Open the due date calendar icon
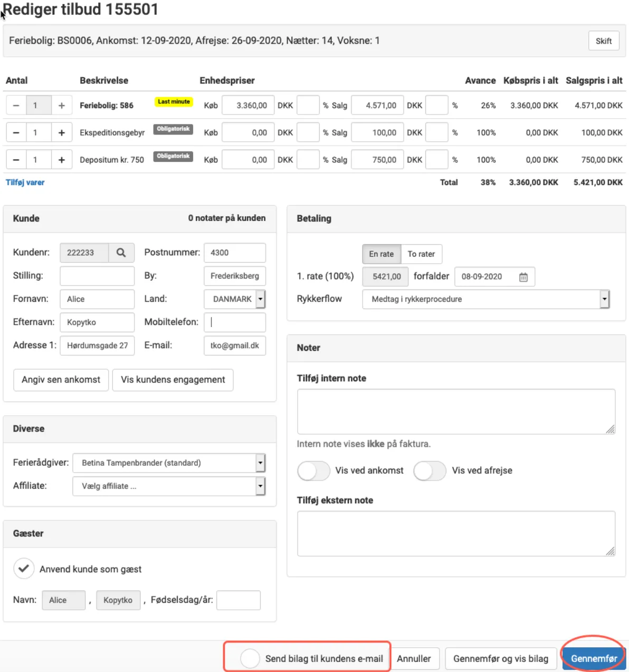The width and height of the screenshot is (629, 672). [x=523, y=277]
